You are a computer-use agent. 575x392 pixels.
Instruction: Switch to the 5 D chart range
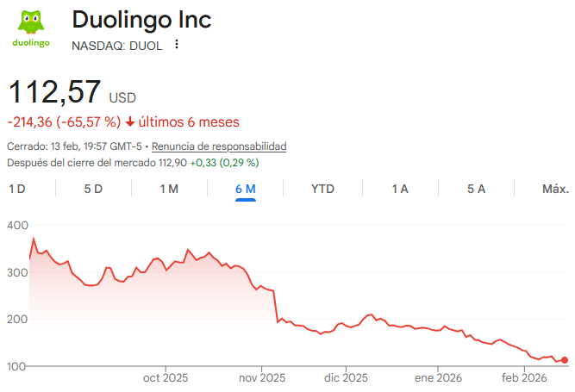coord(93,189)
